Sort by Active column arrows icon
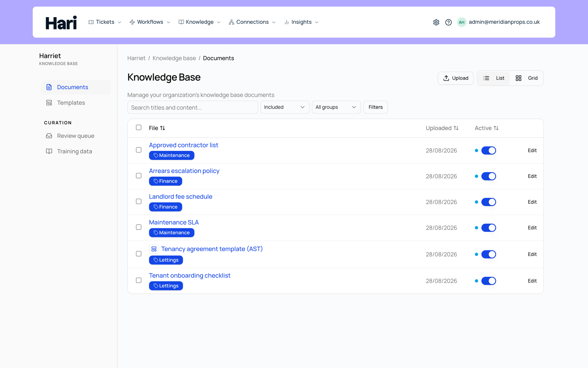Screen dimensions: 588x368 pyautogui.click(x=496, y=128)
